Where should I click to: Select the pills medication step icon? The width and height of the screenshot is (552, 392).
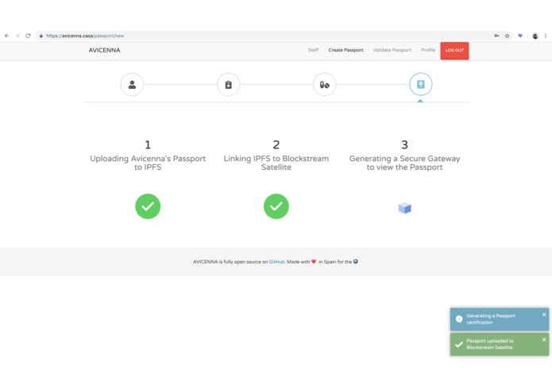click(325, 84)
